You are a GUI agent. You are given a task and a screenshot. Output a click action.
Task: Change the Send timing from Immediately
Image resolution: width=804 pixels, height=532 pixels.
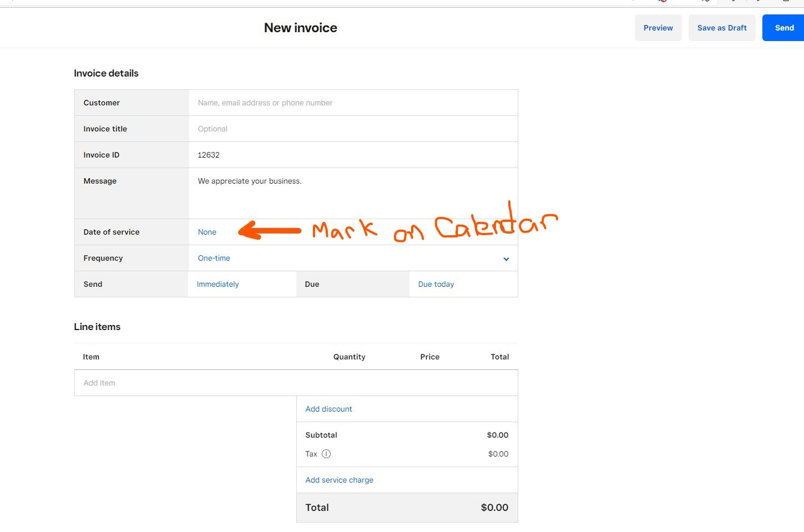pos(218,283)
